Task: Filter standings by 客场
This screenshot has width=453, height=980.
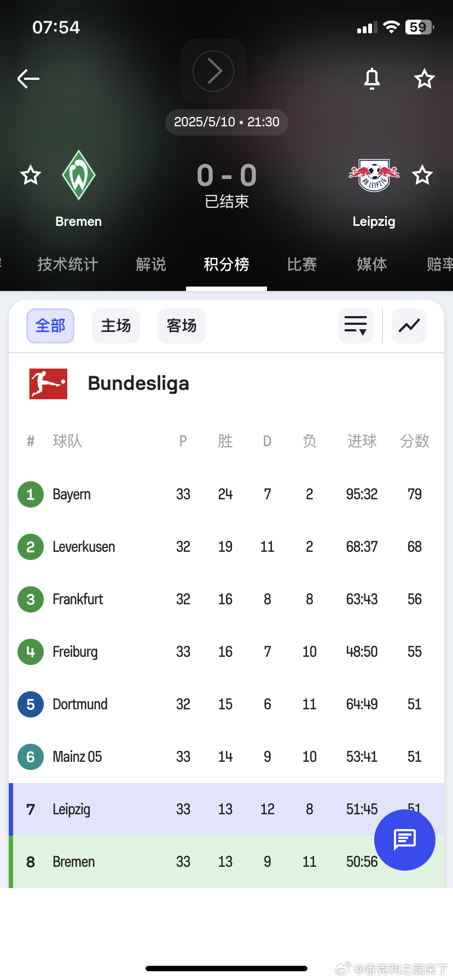Action: 182,326
